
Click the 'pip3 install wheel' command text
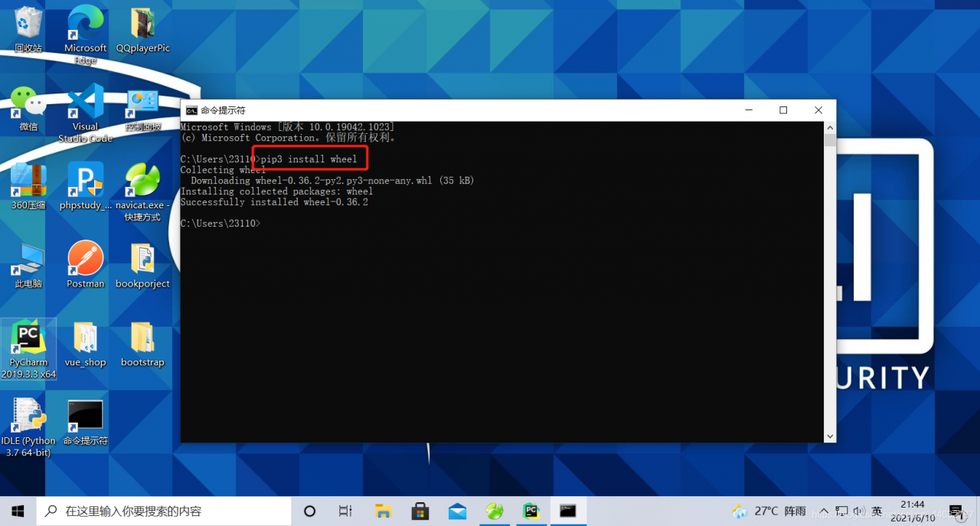coord(309,159)
